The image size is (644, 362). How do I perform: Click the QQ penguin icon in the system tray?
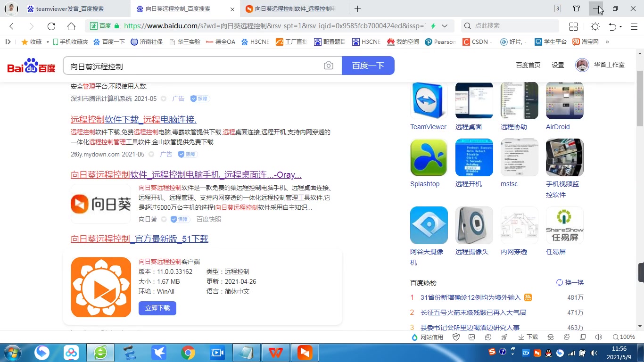point(549,353)
